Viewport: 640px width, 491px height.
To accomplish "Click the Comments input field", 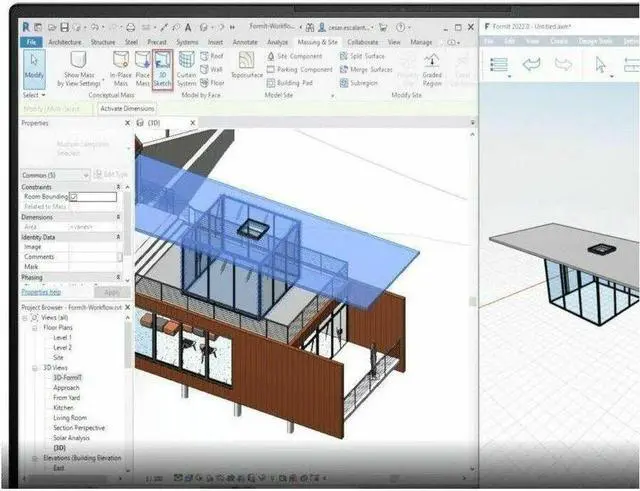I will (x=95, y=257).
